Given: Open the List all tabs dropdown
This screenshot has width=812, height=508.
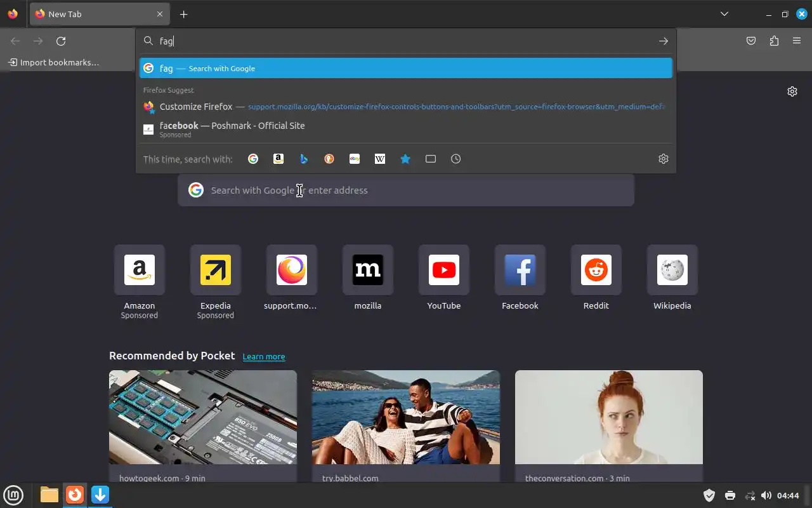Looking at the screenshot, I should 724,14.
